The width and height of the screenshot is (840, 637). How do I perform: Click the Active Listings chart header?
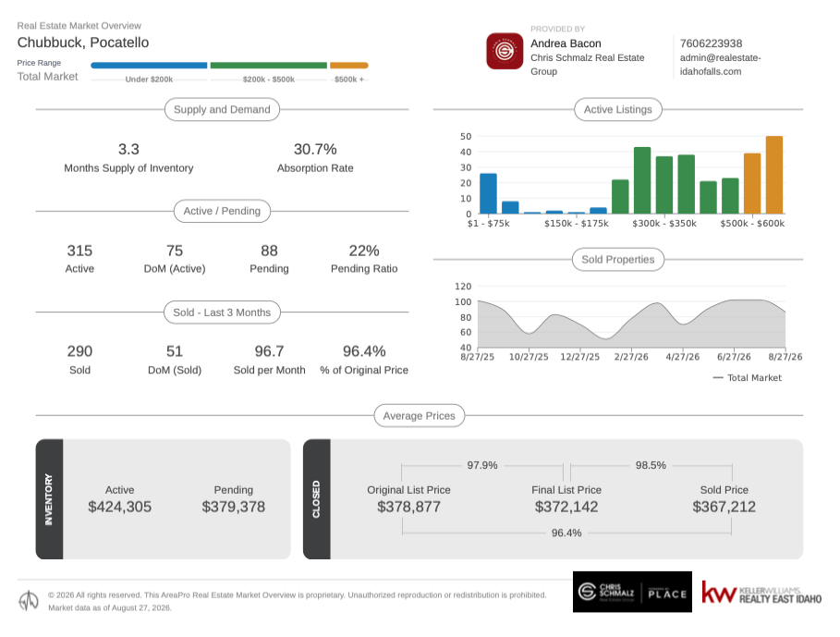tap(617, 109)
